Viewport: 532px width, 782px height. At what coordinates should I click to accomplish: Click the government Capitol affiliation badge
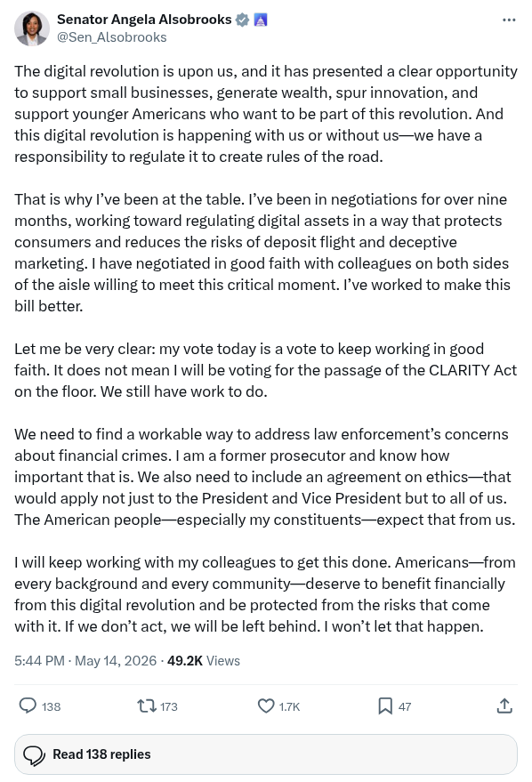(x=261, y=20)
